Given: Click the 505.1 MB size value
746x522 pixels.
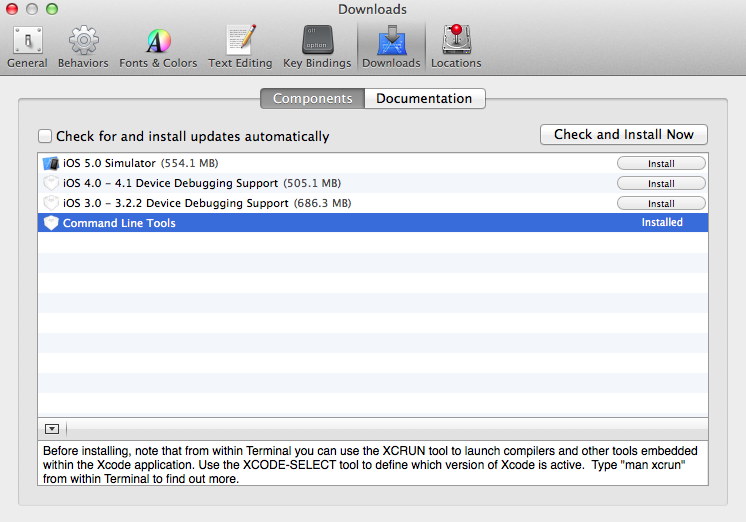Looking at the screenshot, I should pyautogui.click(x=312, y=183).
